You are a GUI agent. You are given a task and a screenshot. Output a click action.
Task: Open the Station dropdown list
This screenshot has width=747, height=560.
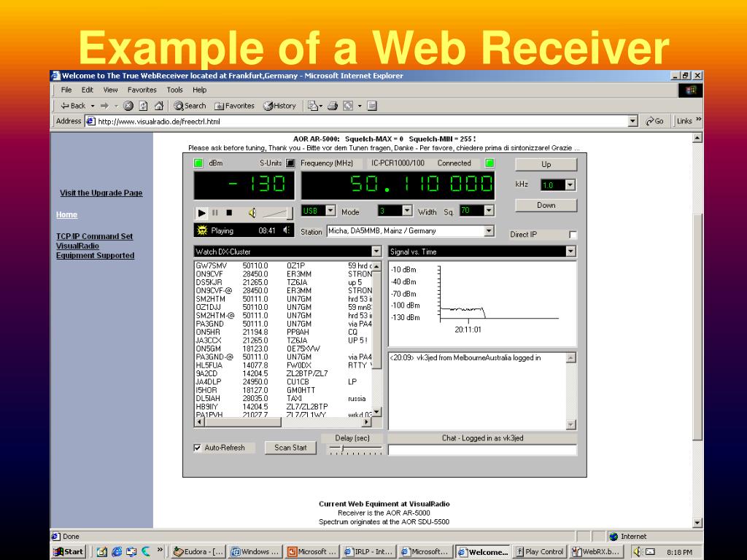488,231
